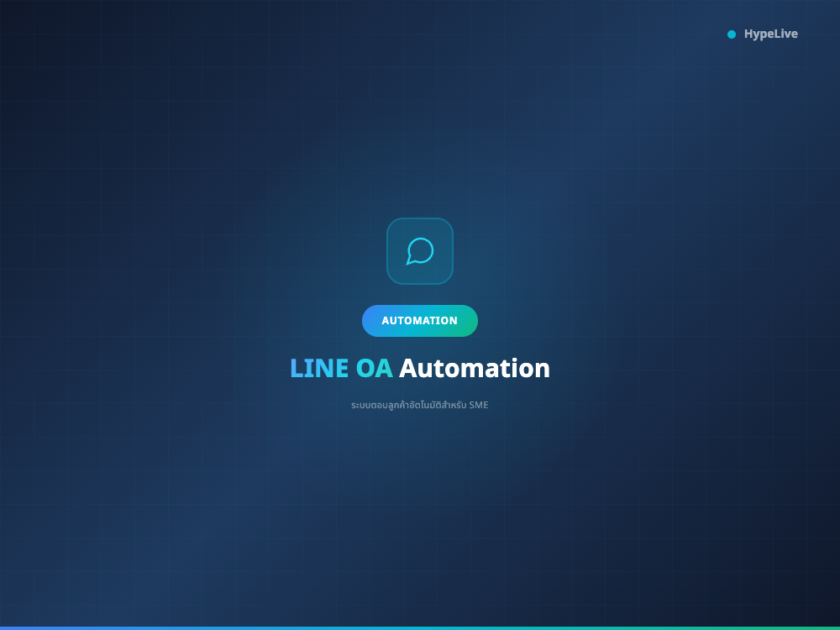Click the "LINE OA" gradient heading text
The height and width of the screenshot is (630, 840).
pyautogui.click(x=341, y=369)
